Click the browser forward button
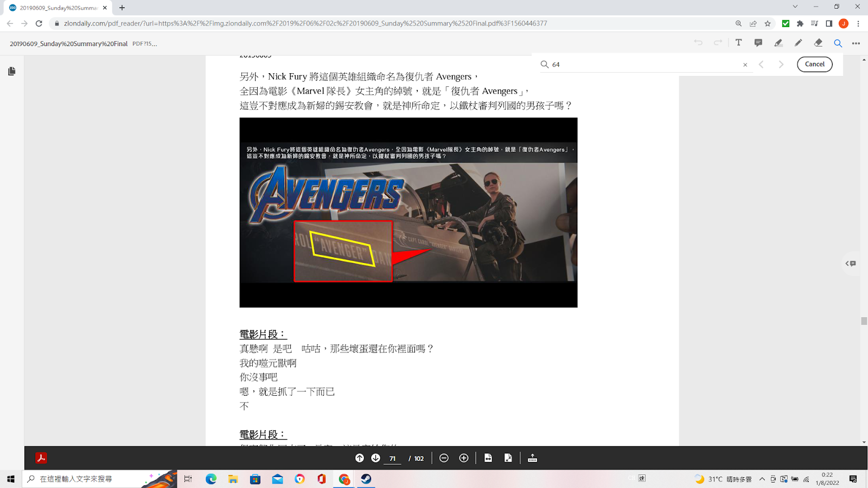868x488 pixels. coord(24,23)
